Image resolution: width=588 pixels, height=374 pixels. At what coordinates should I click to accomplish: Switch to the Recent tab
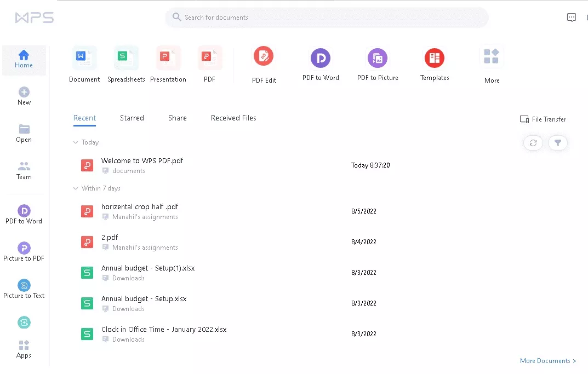85,118
